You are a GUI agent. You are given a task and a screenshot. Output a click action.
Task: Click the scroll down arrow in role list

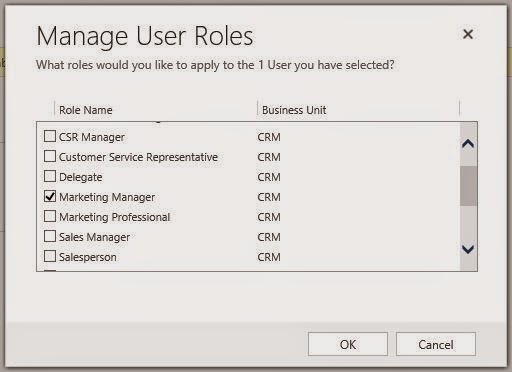[468, 249]
